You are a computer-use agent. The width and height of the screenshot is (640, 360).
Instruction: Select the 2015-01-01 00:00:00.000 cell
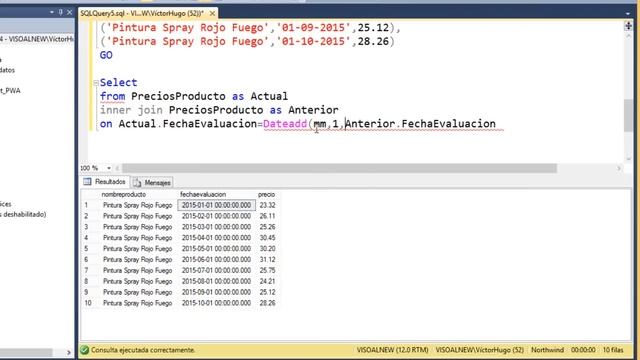(x=216, y=205)
